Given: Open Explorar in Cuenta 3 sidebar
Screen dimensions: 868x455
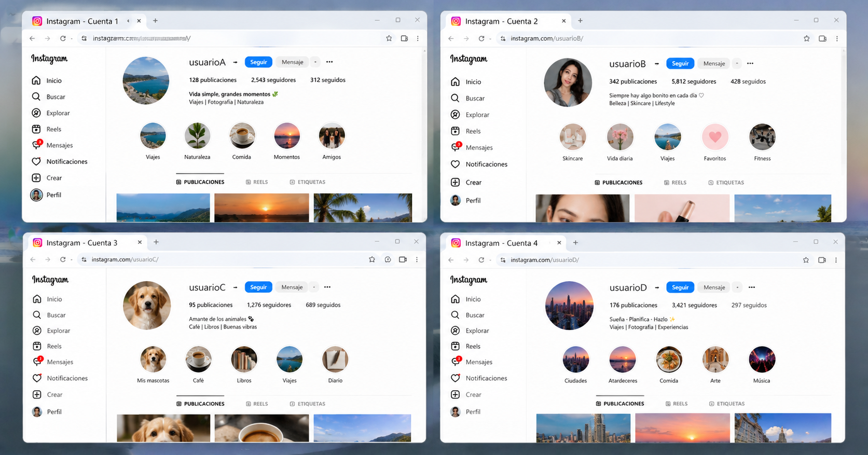Looking at the screenshot, I should [51, 330].
